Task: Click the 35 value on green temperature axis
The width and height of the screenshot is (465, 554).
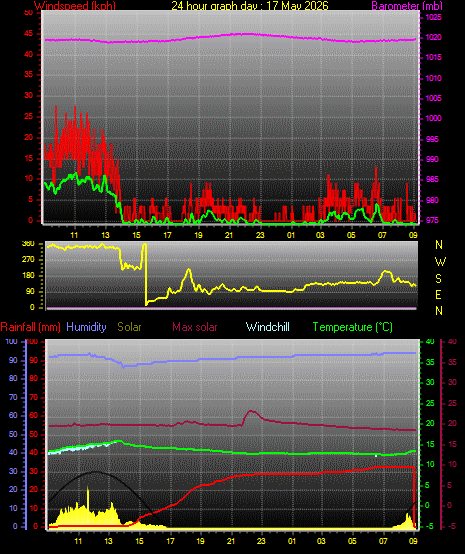Action: click(430, 363)
